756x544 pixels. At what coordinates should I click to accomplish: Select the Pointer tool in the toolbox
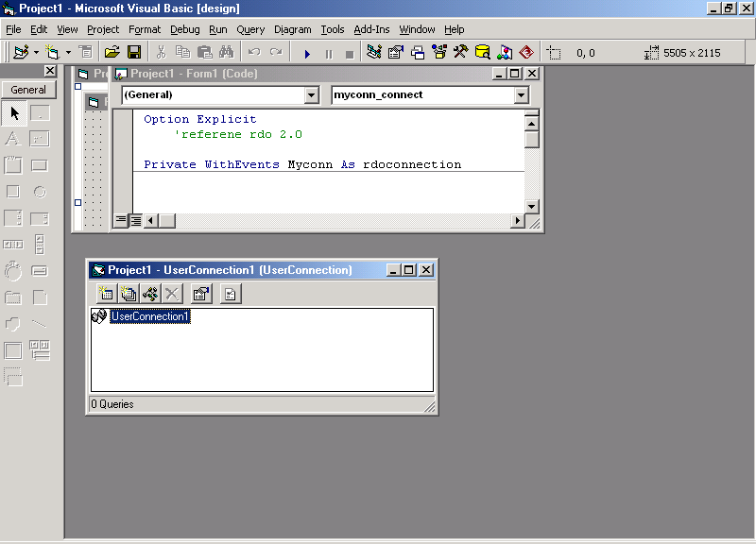[x=14, y=113]
